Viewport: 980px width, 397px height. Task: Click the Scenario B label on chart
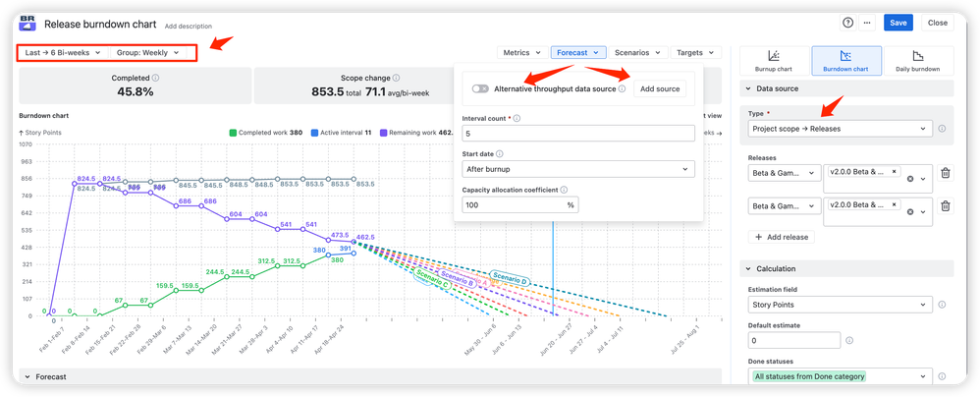pos(457,280)
